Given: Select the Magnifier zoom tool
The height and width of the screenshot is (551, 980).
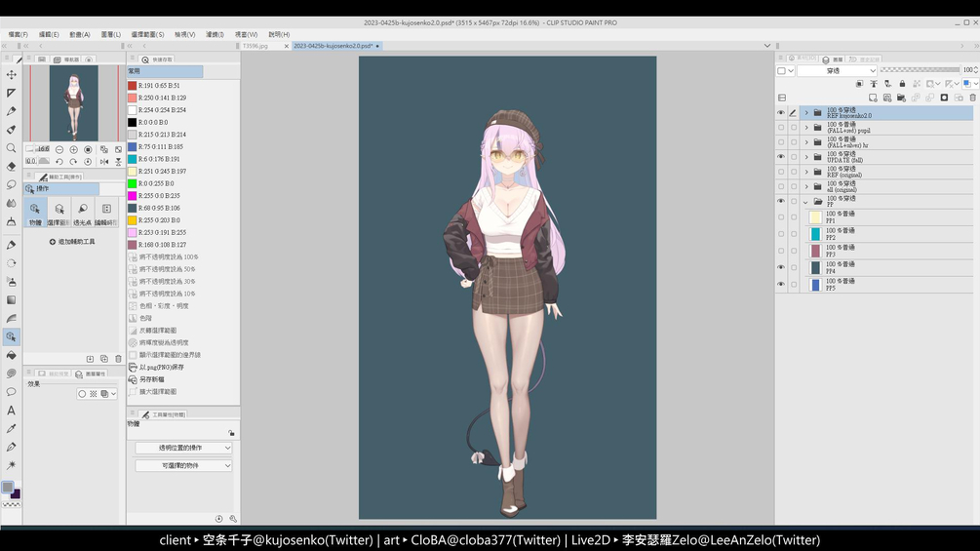Looking at the screenshot, I should [12, 148].
